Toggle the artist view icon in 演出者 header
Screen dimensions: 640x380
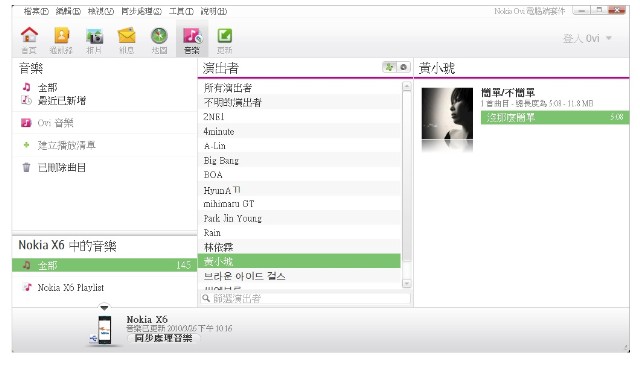tap(389, 67)
